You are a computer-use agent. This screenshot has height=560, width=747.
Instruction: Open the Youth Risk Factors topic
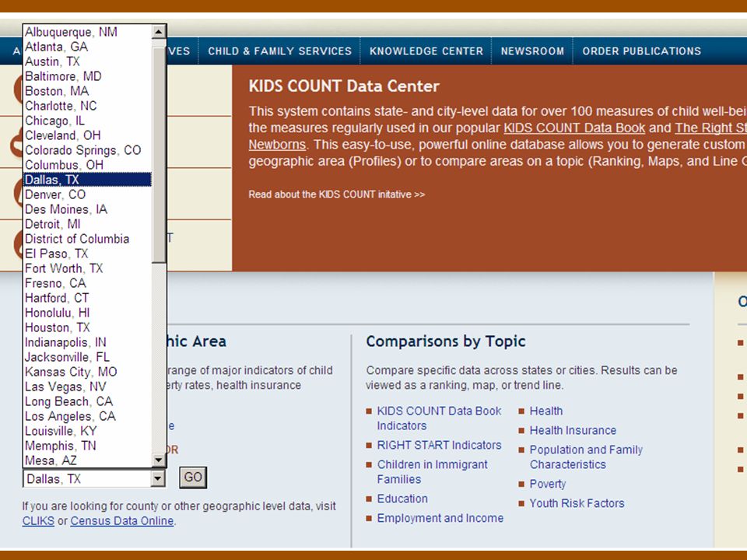(577, 503)
